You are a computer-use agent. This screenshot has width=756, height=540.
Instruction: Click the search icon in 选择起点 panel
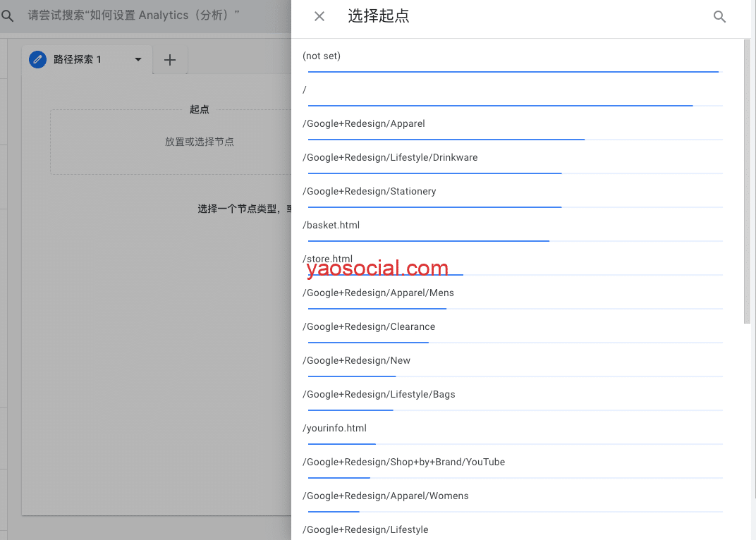719,17
